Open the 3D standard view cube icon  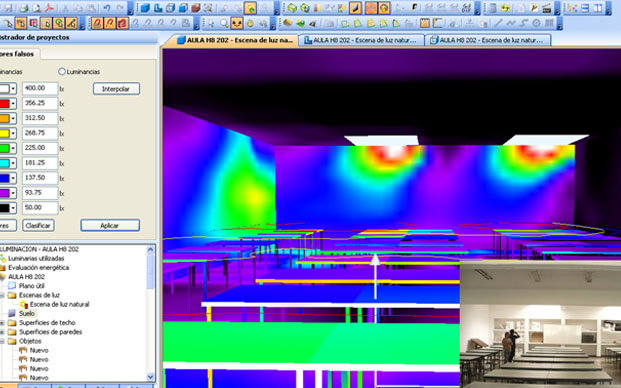point(145,8)
